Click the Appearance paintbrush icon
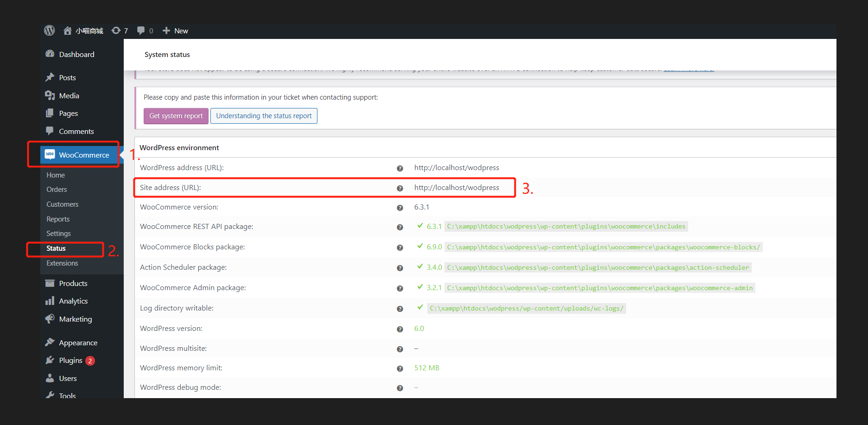868x425 pixels. point(50,342)
